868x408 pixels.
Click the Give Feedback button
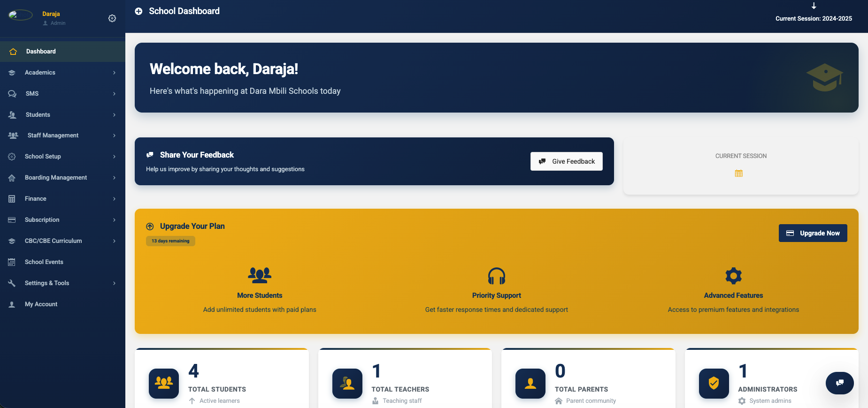pyautogui.click(x=567, y=161)
